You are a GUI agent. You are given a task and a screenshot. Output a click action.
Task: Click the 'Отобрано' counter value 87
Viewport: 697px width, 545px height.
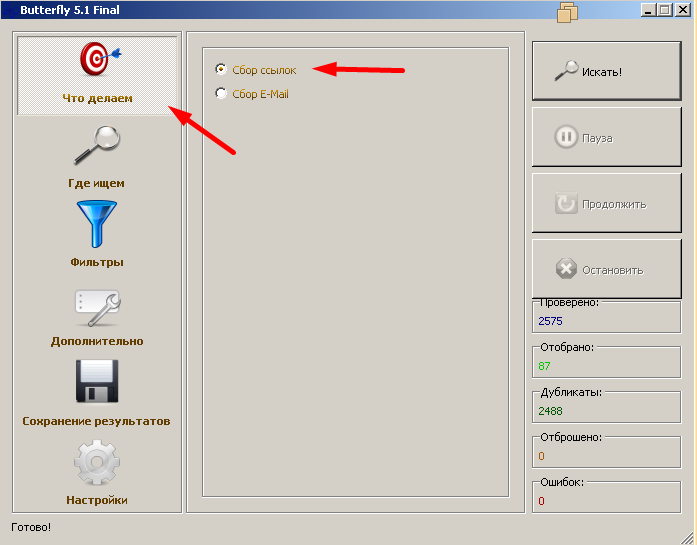[x=545, y=366]
